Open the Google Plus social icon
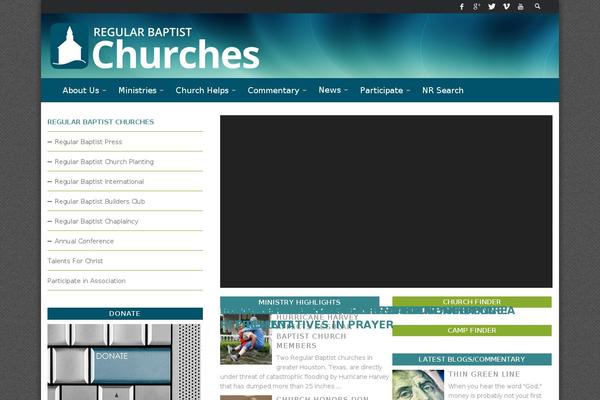 (476, 7)
